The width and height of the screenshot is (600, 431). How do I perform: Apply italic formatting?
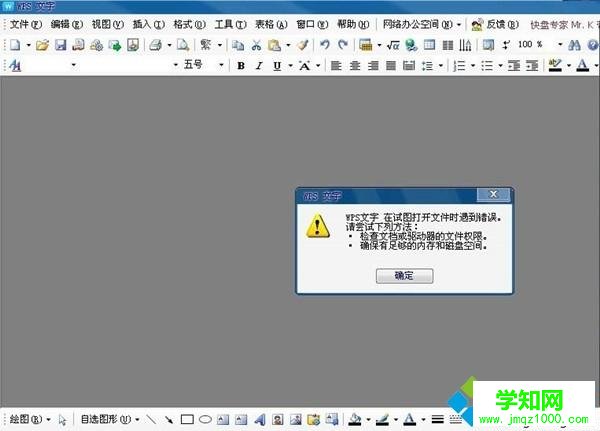(x=259, y=66)
